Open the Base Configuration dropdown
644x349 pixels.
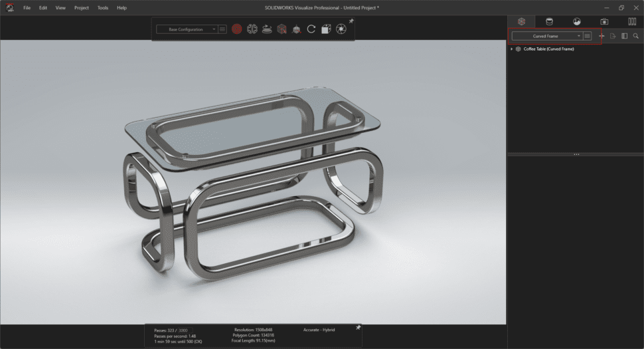point(187,29)
